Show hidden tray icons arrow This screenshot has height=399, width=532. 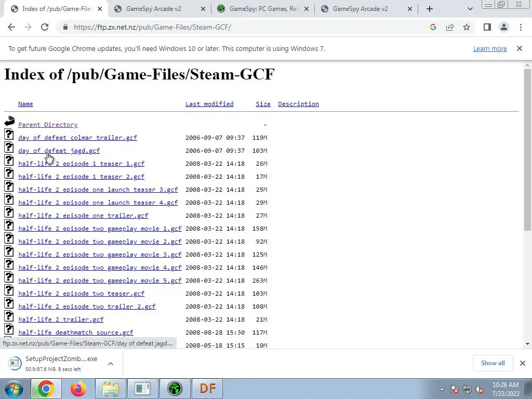point(442,389)
